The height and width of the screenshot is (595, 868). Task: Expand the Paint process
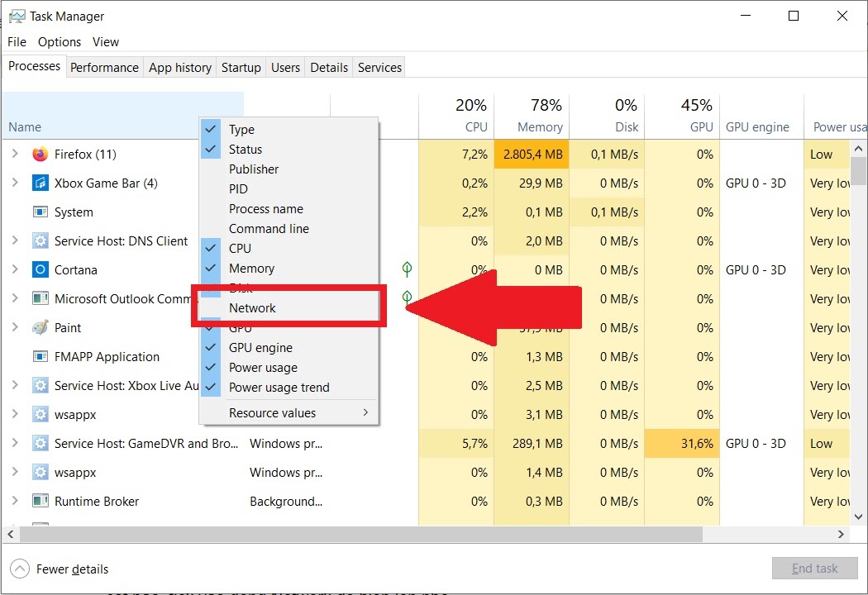(15, 328)
